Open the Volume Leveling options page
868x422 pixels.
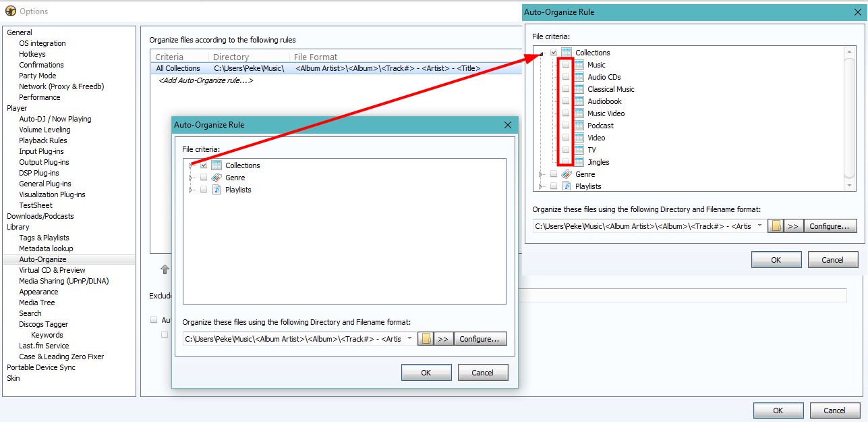45,130
